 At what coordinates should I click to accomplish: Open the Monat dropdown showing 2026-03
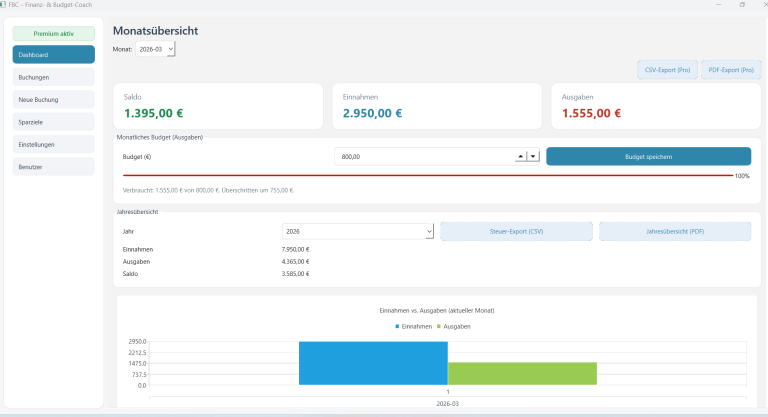pos(155,49)
